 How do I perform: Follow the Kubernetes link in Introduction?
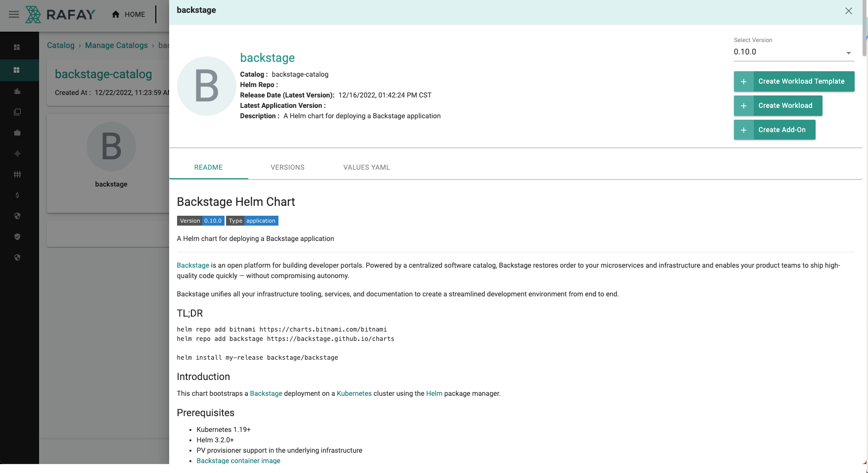click(354, 393)
